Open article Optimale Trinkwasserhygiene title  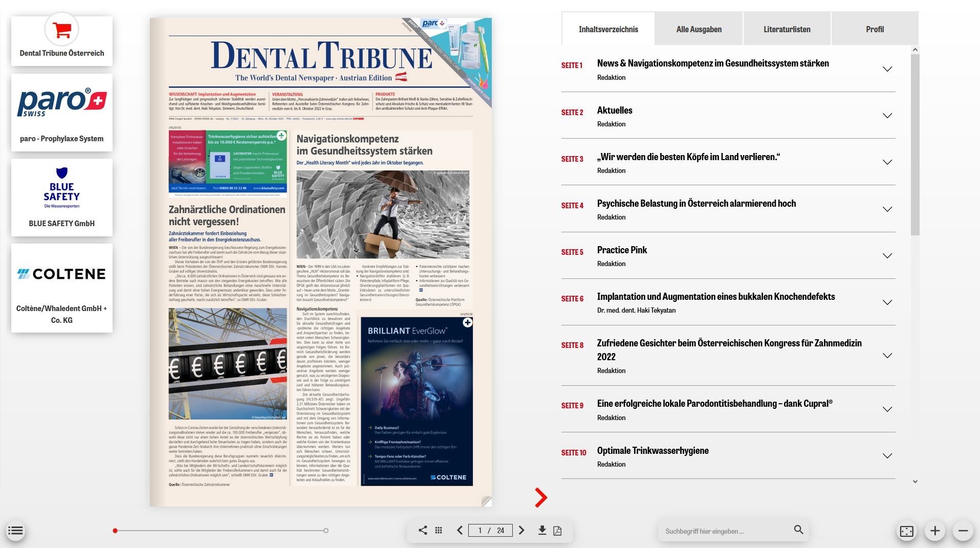[652, 450]
